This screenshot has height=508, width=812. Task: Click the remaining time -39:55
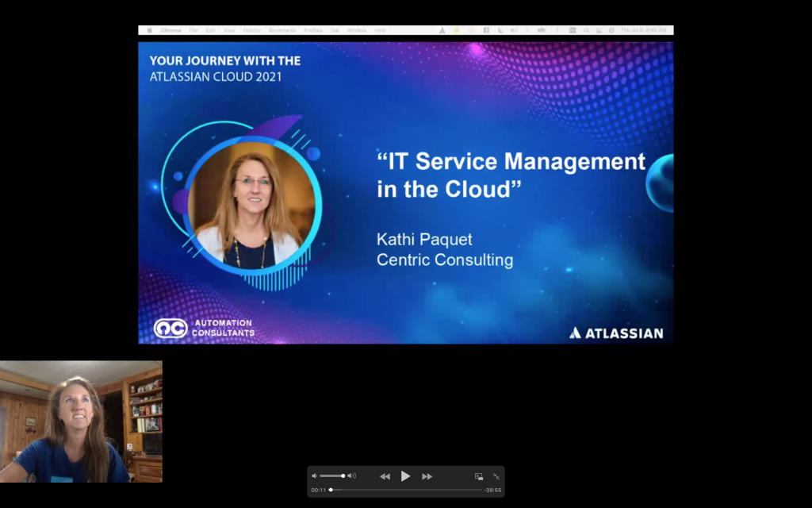pyautogui.click(x=492, y=490)
